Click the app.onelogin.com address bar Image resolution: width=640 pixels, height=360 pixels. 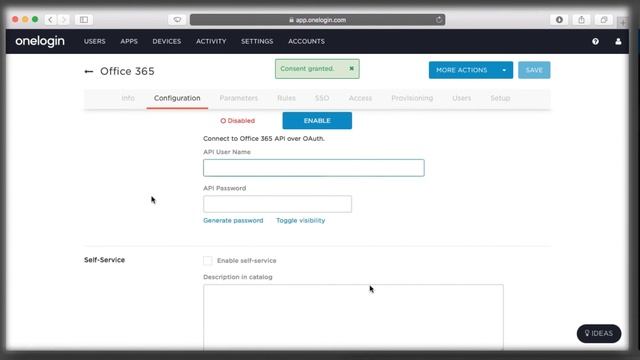point(318,20)
